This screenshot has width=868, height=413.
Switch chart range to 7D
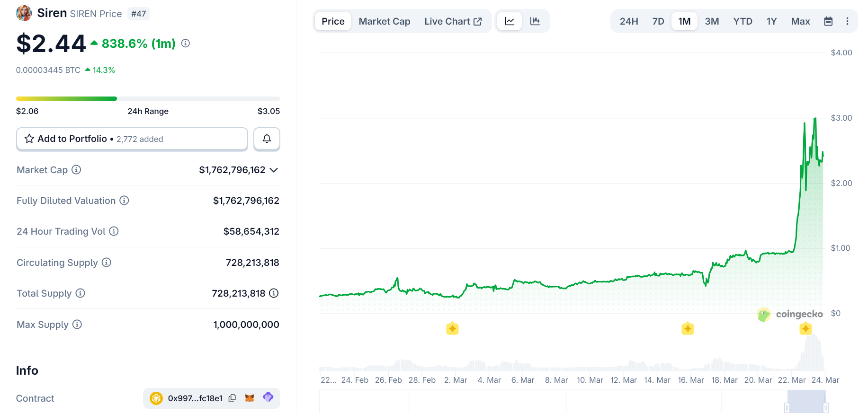pos(658,21)
